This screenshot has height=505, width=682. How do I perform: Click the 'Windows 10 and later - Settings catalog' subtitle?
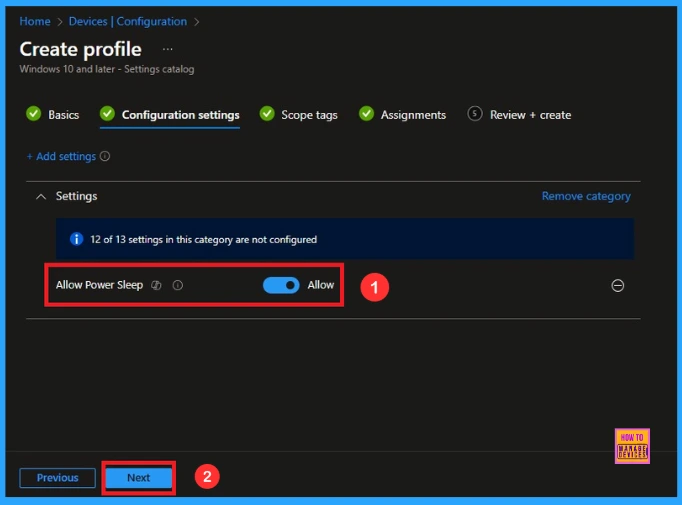click(107, 69)
